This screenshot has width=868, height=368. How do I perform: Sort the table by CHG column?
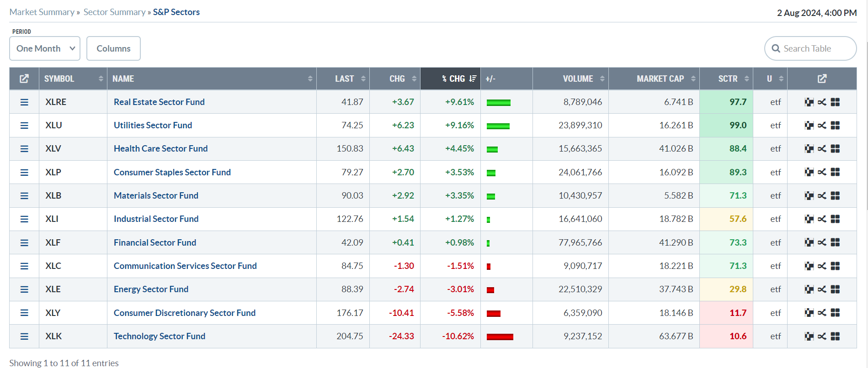coord(395,79)
